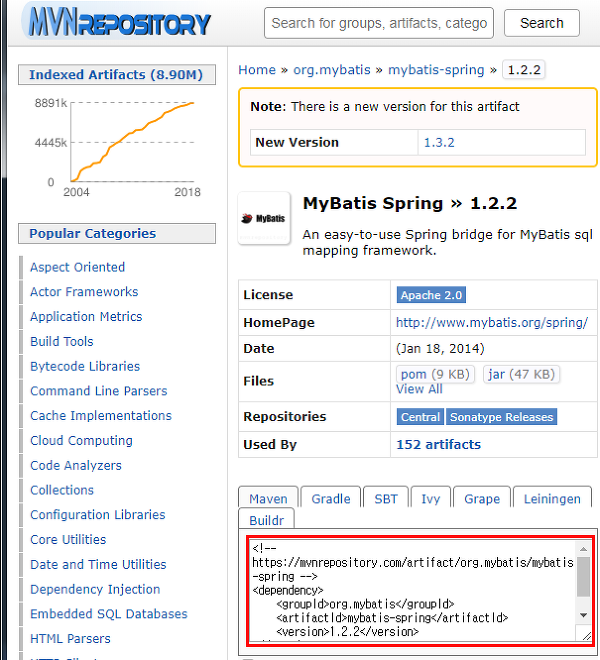The height and width of the screenshot is (660, 600).
Task: Open the Code Analyzers category
Action: 76,465
